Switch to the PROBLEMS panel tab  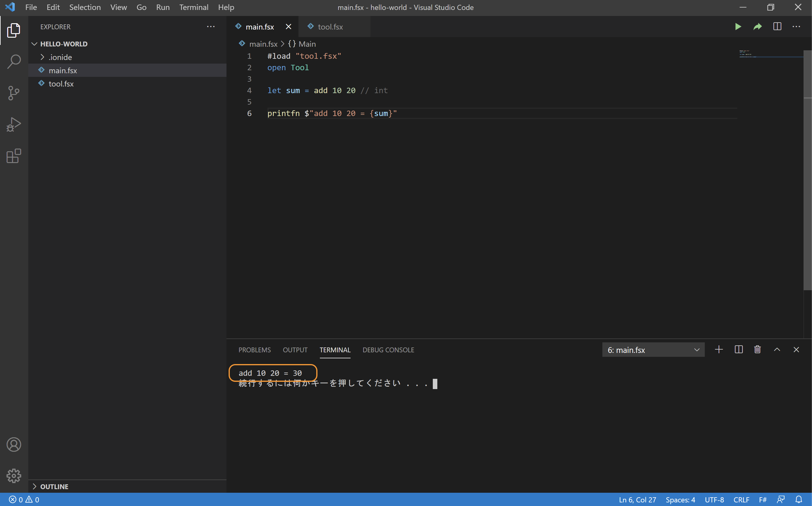(255, 350)
